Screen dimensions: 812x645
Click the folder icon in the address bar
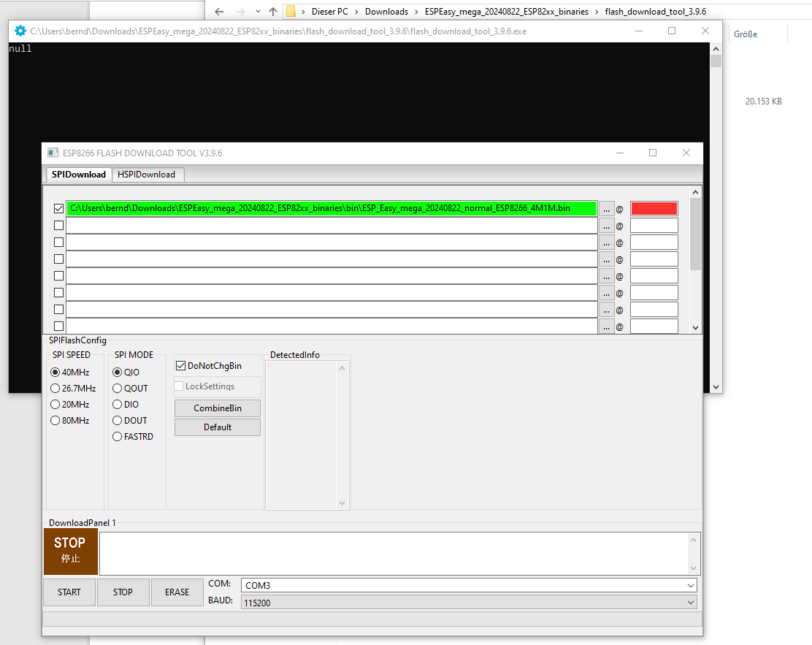[291, 12]
